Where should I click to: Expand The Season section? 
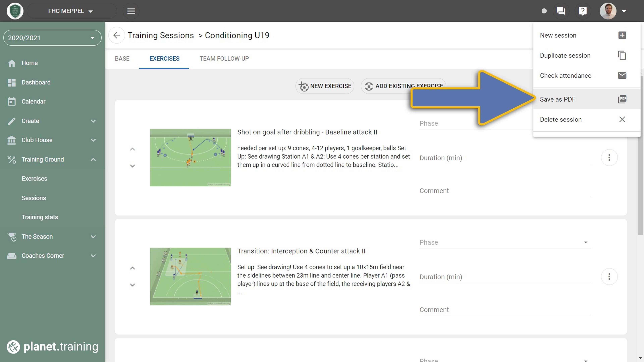[x=52, y=237]
